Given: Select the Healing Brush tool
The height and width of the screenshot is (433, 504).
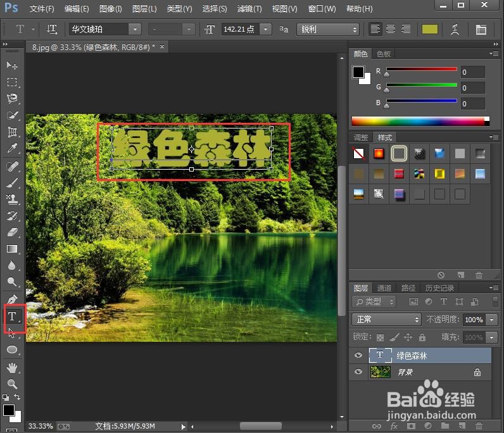Looking at the screenshot, I should pos(12,166).
